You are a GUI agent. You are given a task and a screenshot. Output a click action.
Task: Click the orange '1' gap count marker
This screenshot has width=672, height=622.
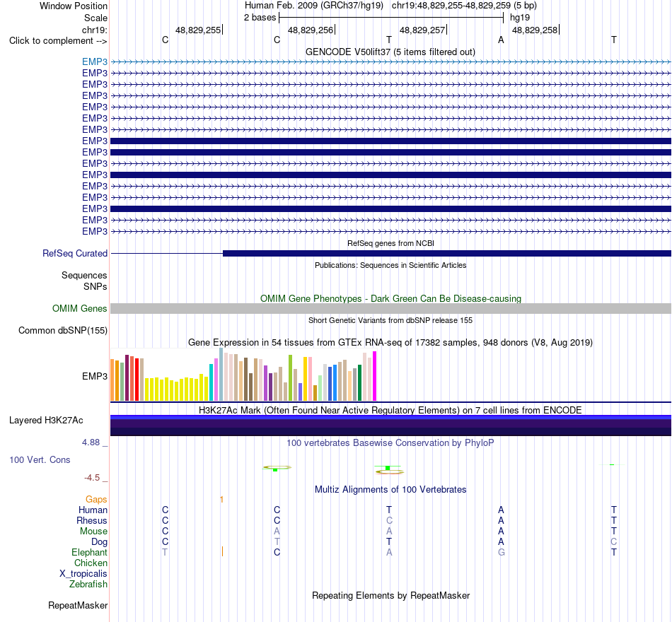[x=221, y=500]
